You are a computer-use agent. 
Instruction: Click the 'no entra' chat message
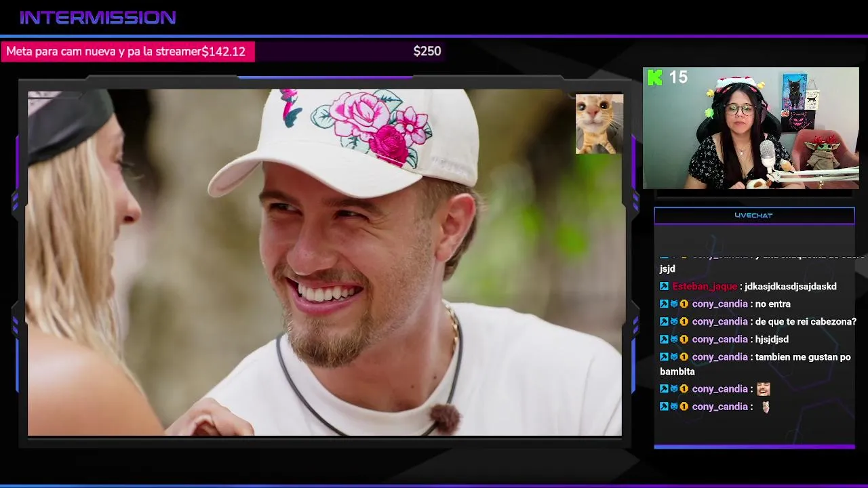pyautogui.click(x=773, y=304)
